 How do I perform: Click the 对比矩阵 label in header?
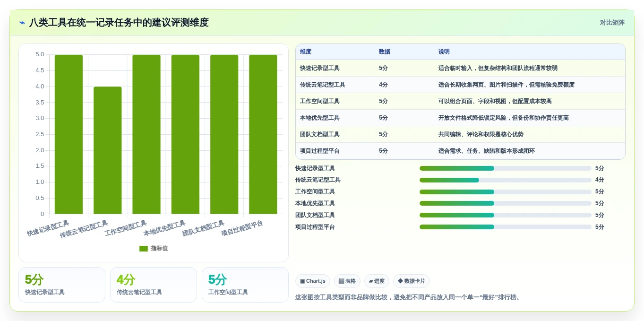click(x=612, y=23)
